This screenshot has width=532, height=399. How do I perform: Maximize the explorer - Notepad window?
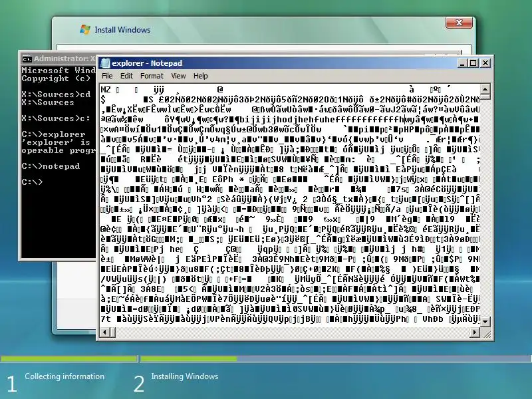[473, 63]
